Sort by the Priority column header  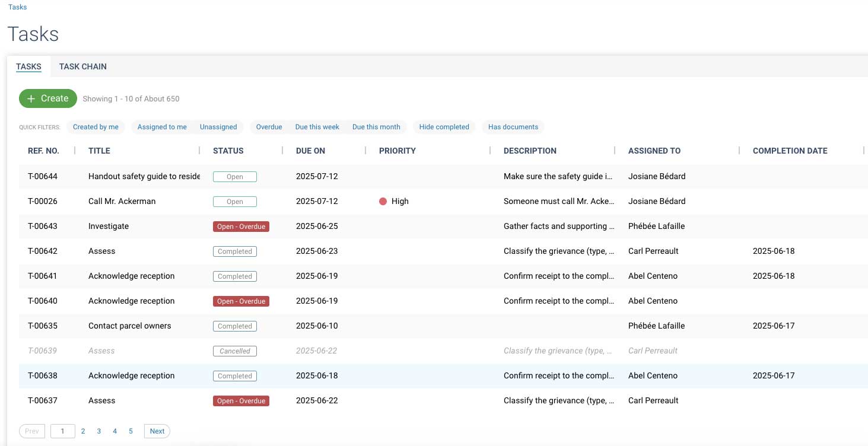(397, 151)
